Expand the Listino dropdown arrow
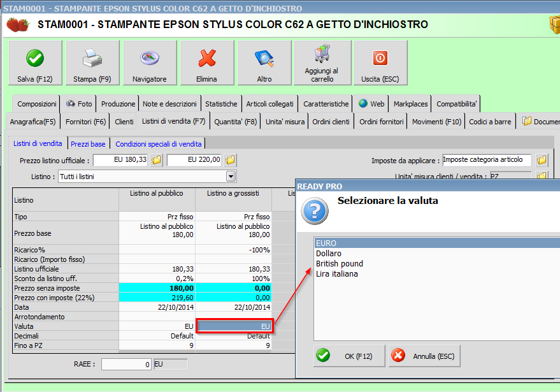560x392 pixels. pos(231,176)
